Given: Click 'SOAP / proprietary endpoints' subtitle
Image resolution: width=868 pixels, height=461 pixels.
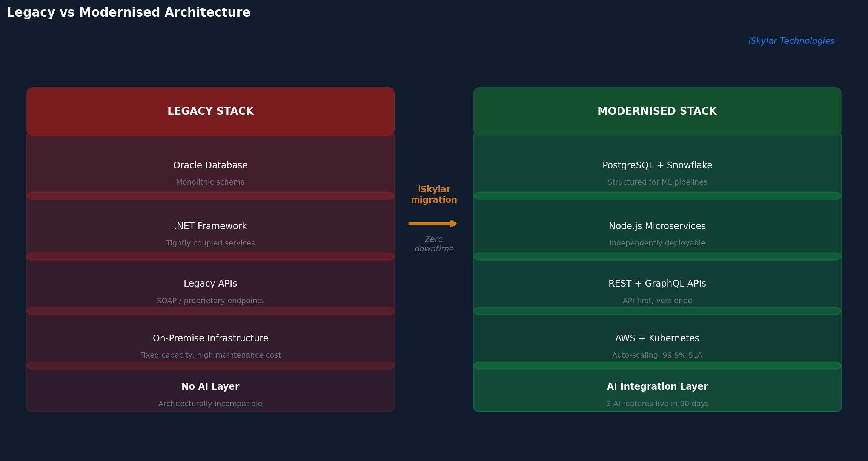Looking at the screenshot, I should pyautogui.click(x=210, y=301).
